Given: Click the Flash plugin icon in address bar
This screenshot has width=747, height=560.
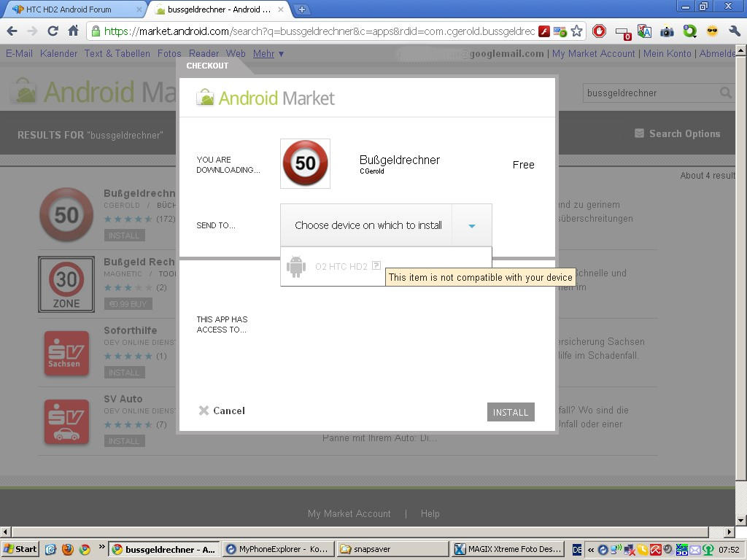Looking at the screenshot, I should click(544, 31).
